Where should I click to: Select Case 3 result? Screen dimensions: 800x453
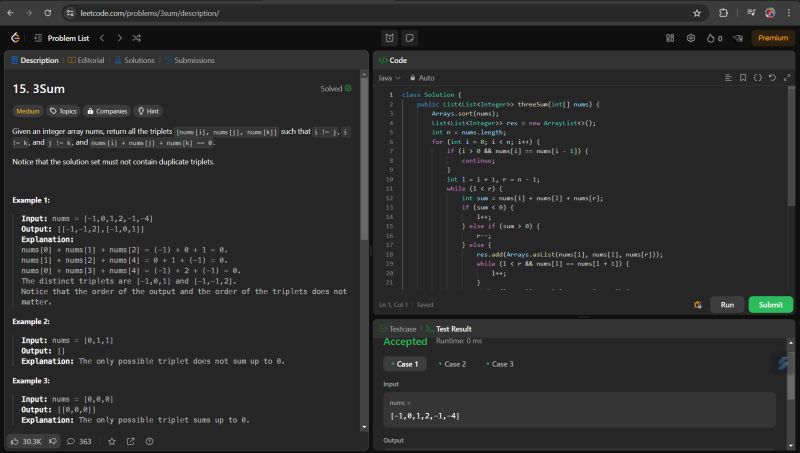pyautogui.click(x=500, y=364)
